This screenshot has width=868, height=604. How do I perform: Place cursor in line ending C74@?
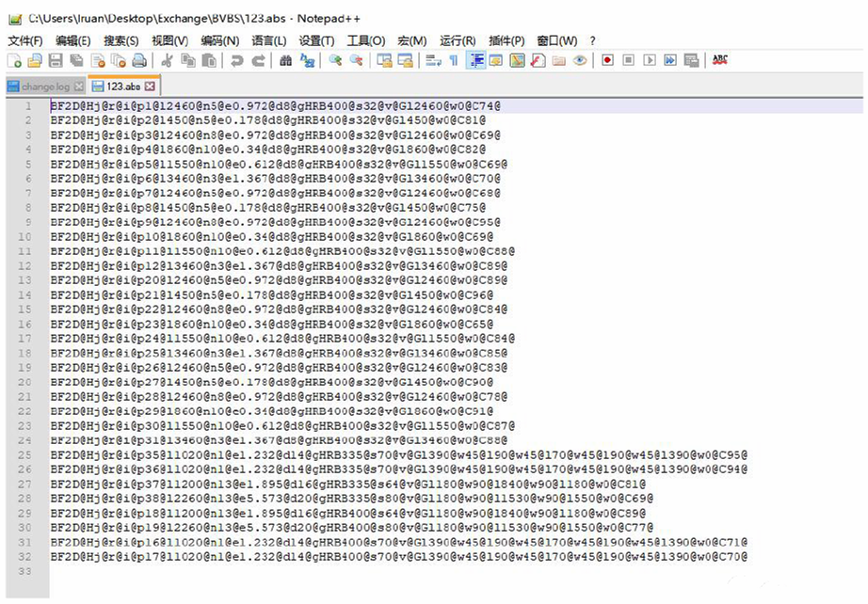click(276, 105)
